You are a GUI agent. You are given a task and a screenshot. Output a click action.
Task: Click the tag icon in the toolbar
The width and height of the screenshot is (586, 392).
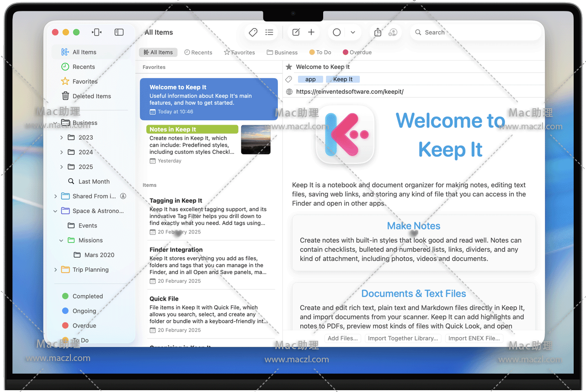(x=253, y=32)
